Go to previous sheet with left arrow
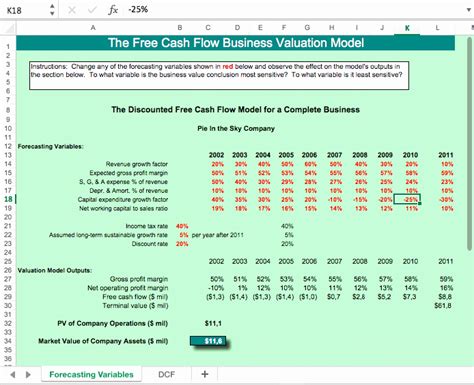 click(x=13, y=375)
